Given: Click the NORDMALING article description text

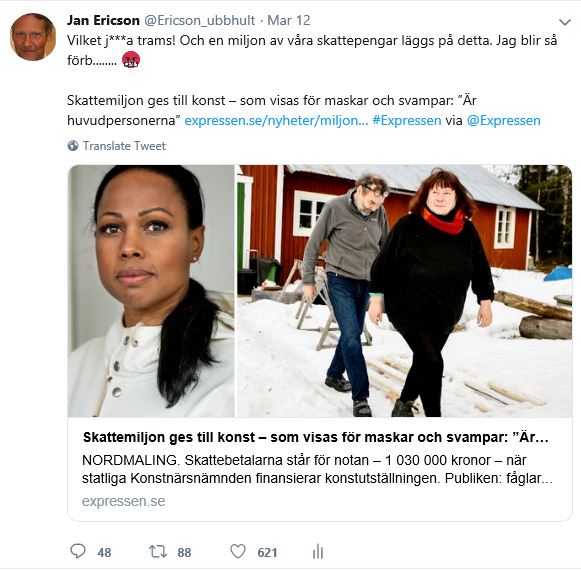Looking at the screenshot, I should coord(317,469).
